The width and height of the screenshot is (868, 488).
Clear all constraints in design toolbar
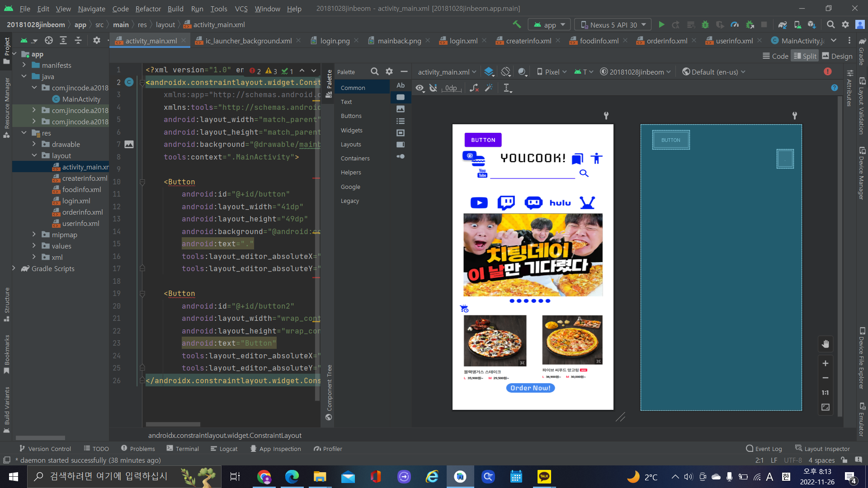(x=474, y=88)
